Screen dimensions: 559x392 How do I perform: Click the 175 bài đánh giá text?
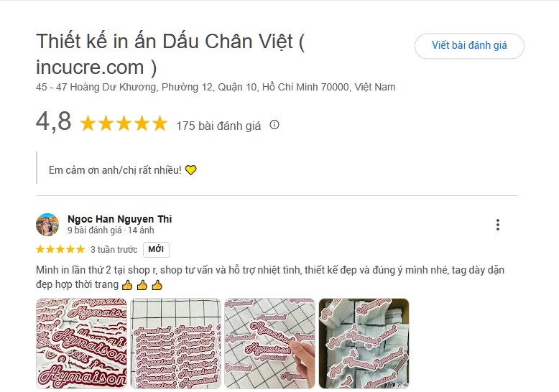tap(218, 126)
